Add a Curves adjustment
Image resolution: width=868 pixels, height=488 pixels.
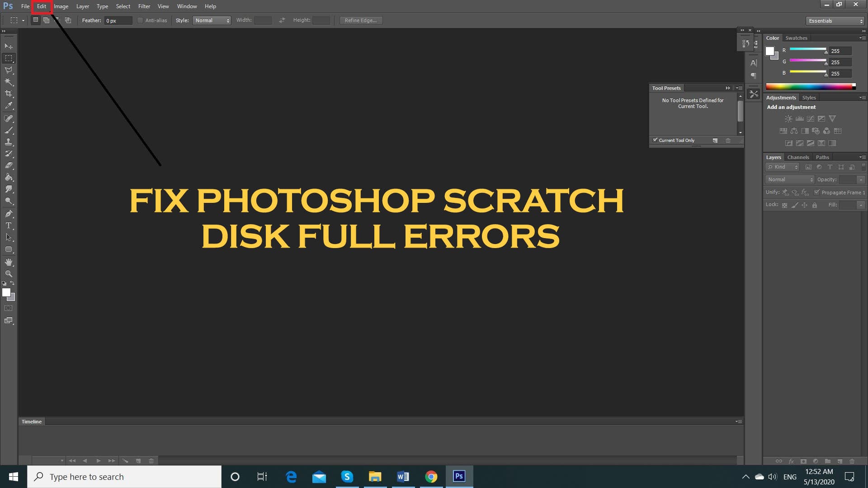pyautogui.click(x=811, y=119)
